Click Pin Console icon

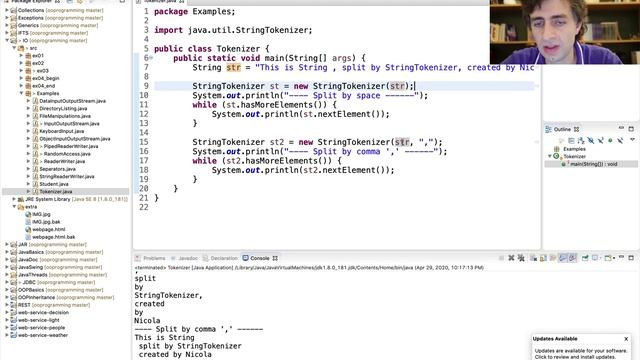pyautogui.click(x=585, y=258)
